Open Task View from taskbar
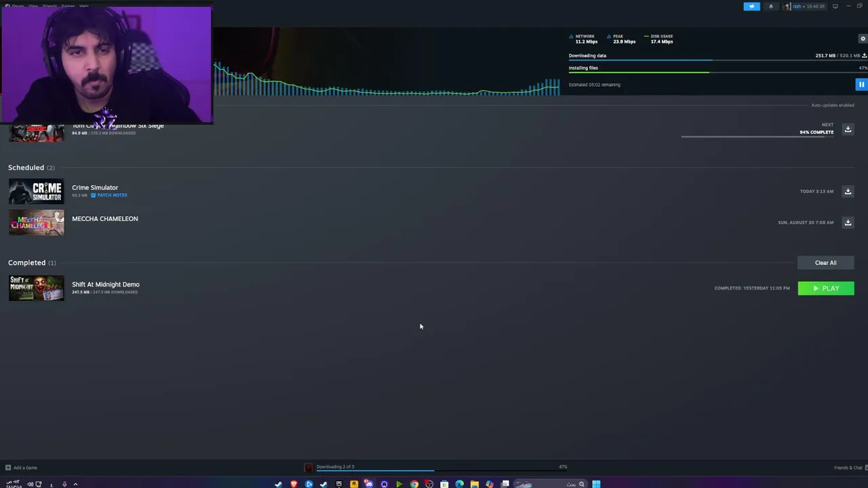 click(x=505, y=484)
